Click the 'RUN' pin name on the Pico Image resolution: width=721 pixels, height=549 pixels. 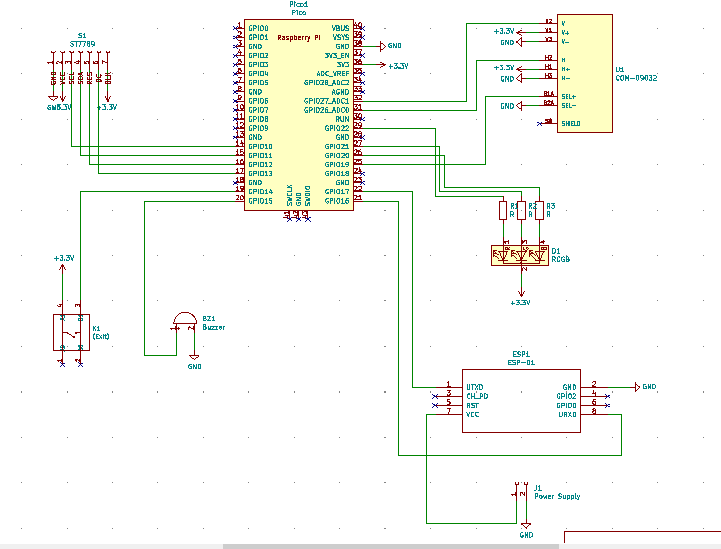[342, 119]
